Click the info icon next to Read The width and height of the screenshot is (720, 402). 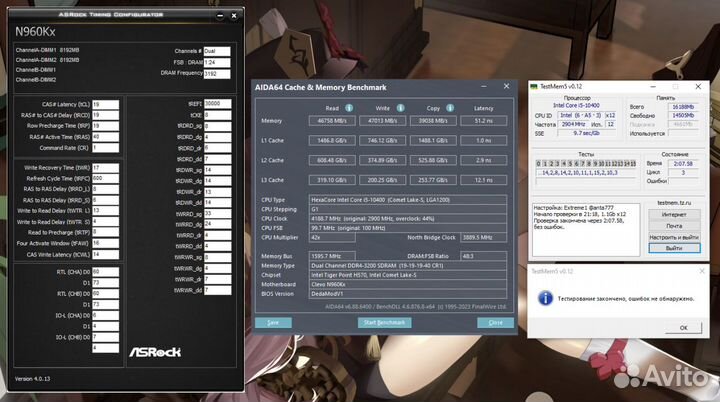(348, 109)
